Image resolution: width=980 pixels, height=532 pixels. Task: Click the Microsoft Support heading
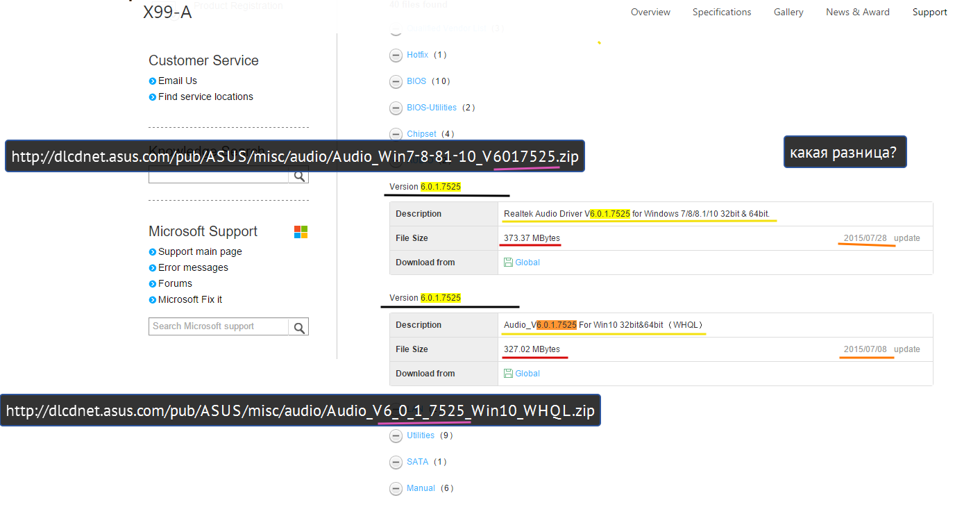click(x=203, y=231)
